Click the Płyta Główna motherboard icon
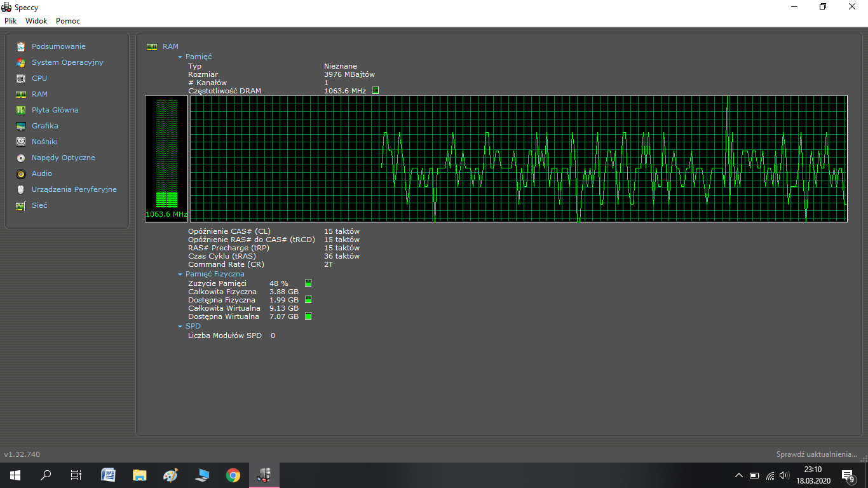Screen dimensions: 868x488 (21, 110)
